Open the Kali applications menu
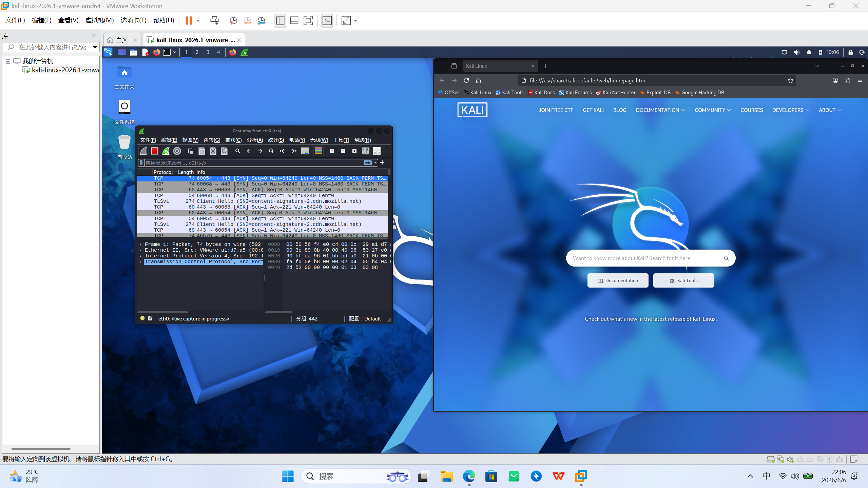Viewport: 868px width, 488px height. click(108, 52)
